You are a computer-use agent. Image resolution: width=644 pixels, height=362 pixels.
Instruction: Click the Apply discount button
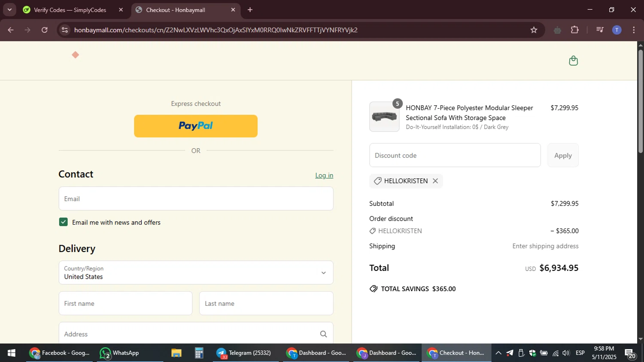click(x=563, y=155)
